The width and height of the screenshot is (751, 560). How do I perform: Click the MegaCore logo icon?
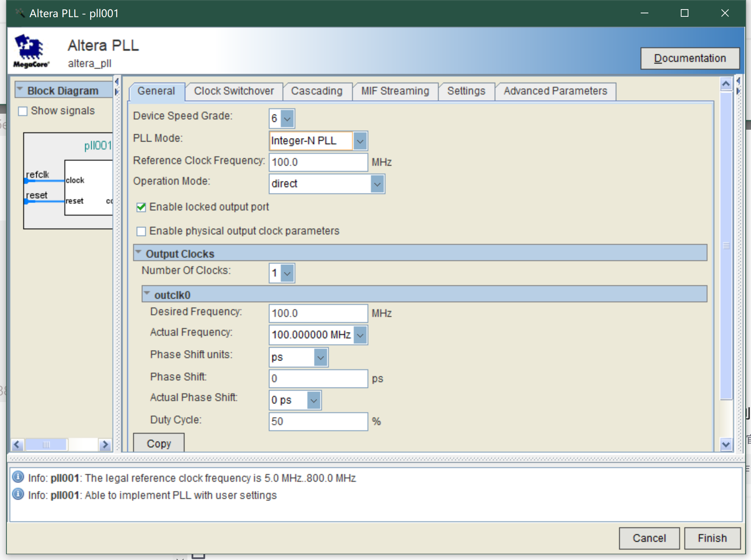point(31,51)
